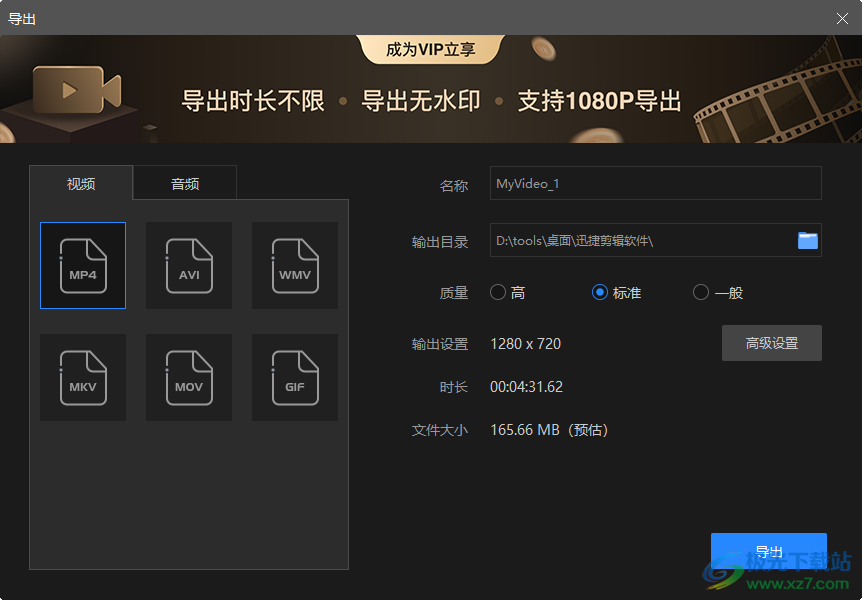Edit the MyVideo_1 name field
This screenshot has height=600, width=862.
[x=655, y=183]
